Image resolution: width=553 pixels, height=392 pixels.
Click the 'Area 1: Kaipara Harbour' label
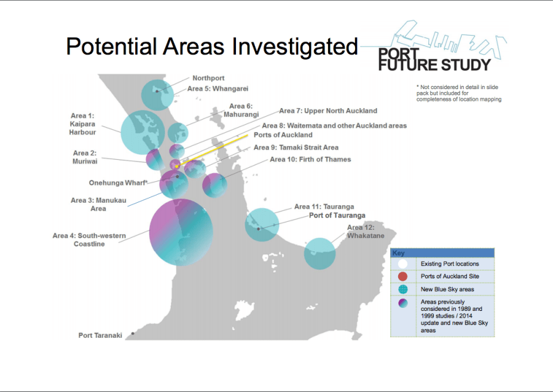[x=84, y=124]
